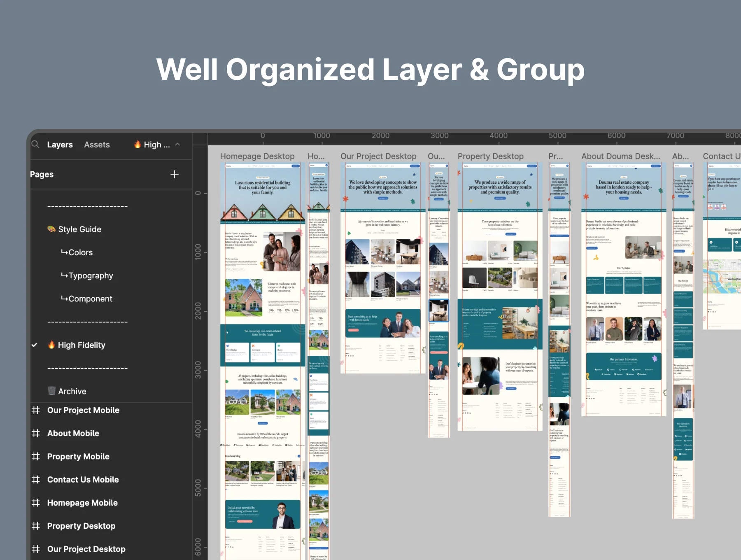Click the frame icon beside the Our Project Desktop layer

point(36,549)
